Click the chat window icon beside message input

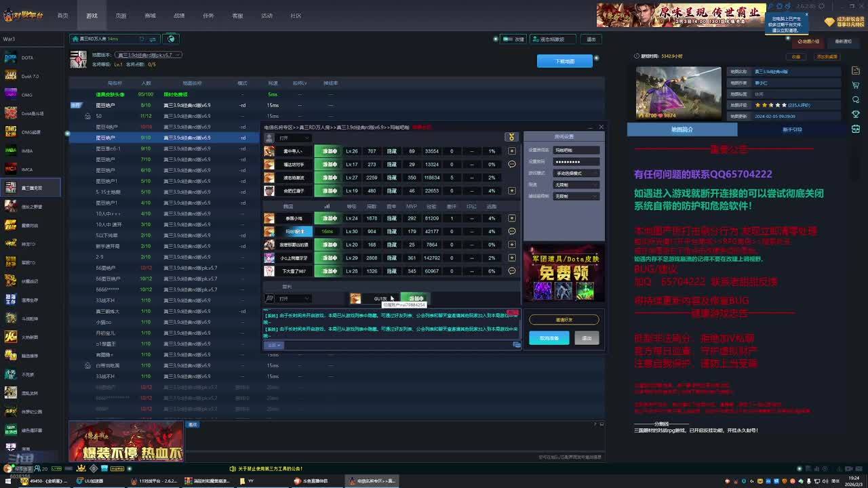(x=517, y=345)
